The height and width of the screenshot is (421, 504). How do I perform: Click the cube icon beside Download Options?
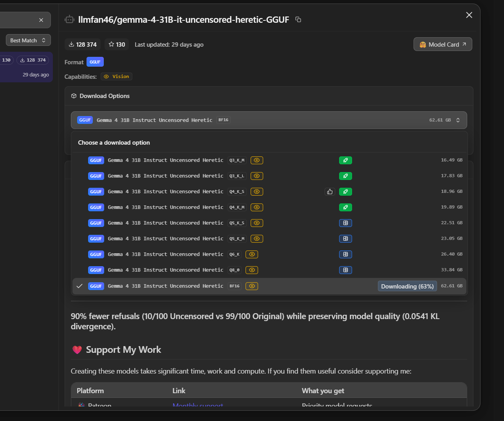[74, 96]
